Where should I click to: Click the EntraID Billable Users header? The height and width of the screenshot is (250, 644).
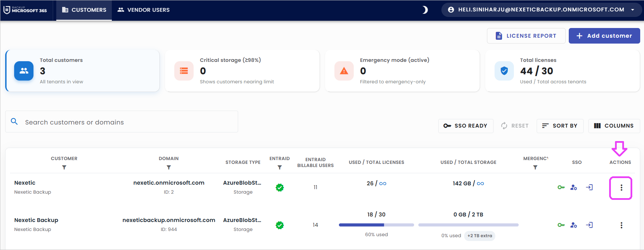(x=315, y=163)
